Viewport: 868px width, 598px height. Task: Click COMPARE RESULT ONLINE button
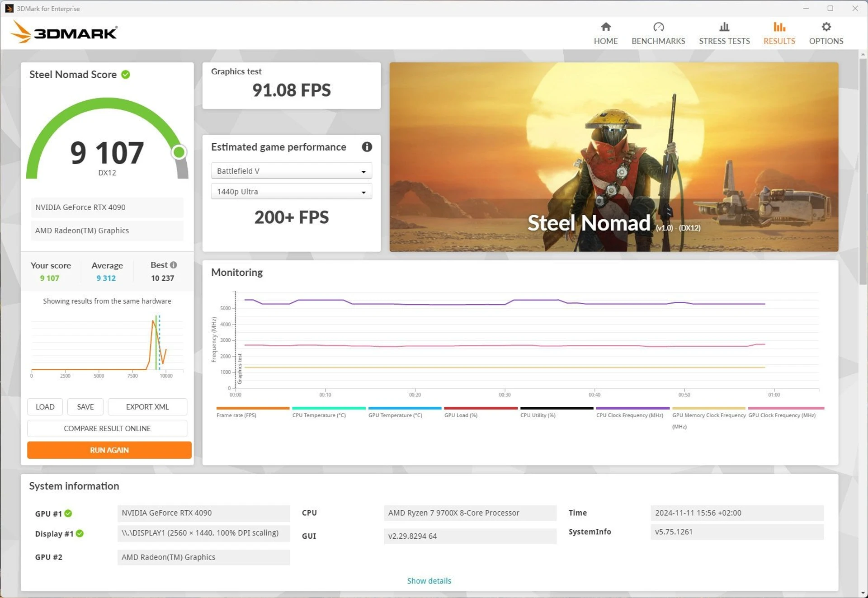[x=107, y=428]
